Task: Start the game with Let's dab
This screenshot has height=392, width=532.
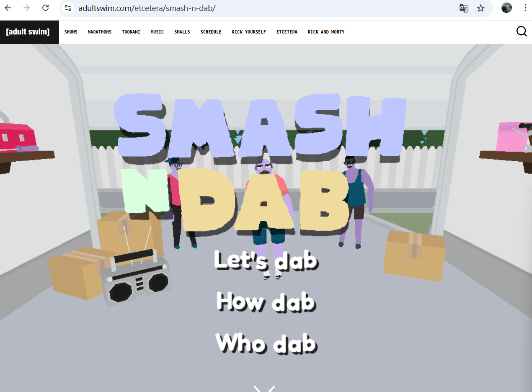Action: click(x=266, y=260)
